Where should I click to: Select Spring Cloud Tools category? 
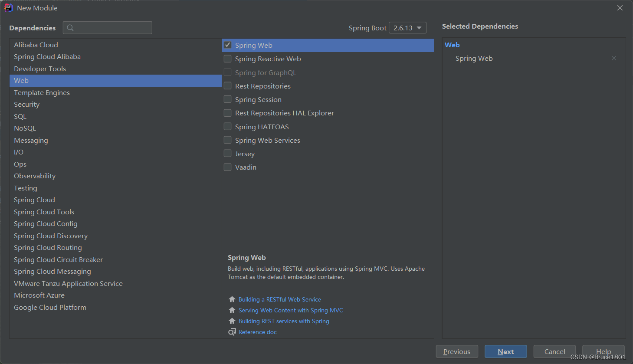(x=115, y=212)
